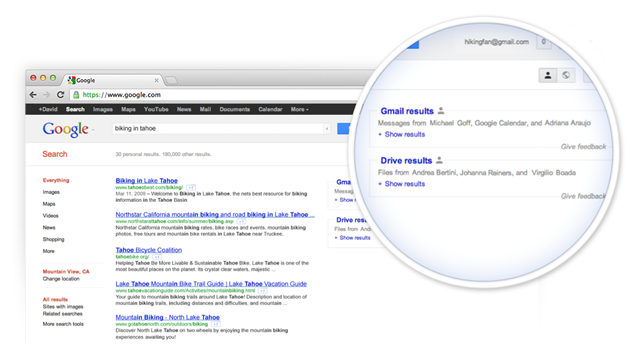Expand More search tools

pos(63,324)
